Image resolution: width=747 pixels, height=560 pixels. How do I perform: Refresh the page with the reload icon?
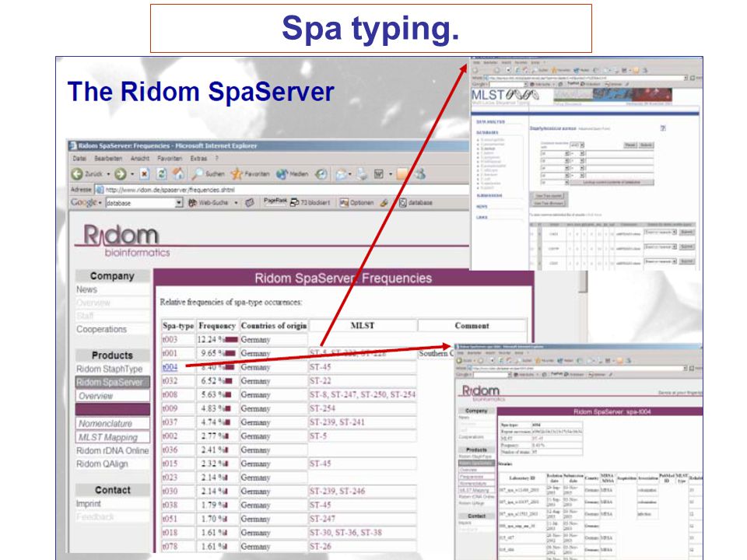point(162,174)
